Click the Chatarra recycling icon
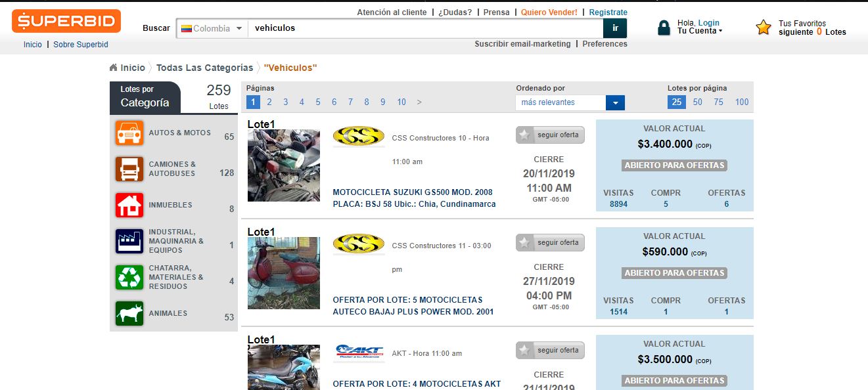 [x=129, y=277]
